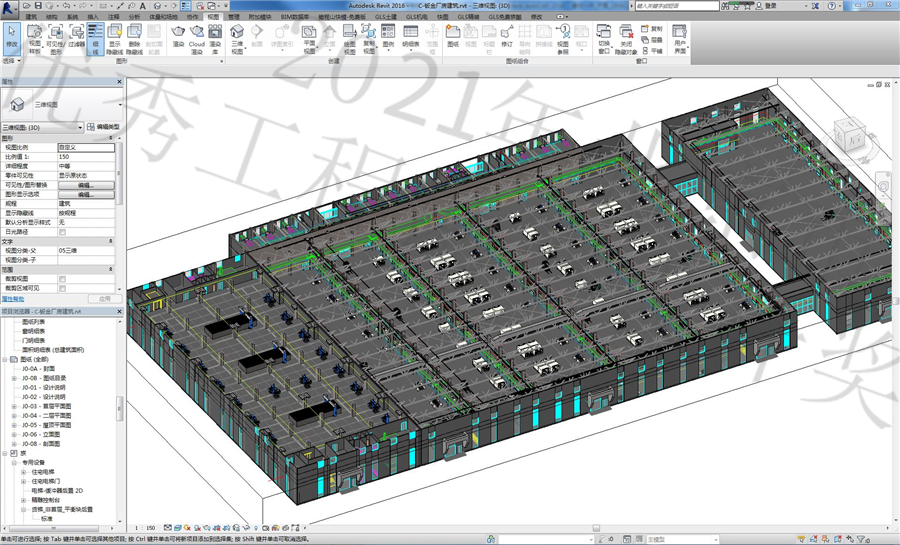Click 登录 (Sign In) in title bar
Screen dimensions: 900x545
(770, 6)
